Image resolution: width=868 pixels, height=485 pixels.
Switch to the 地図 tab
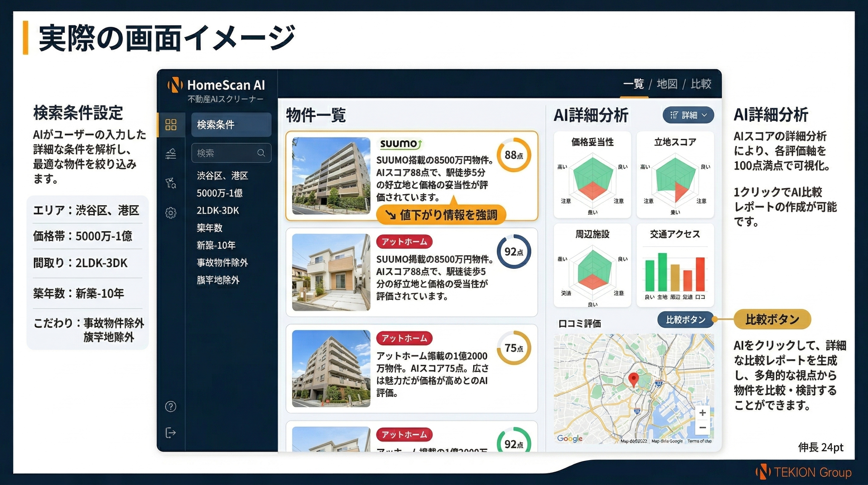click(x=667, y=84)
